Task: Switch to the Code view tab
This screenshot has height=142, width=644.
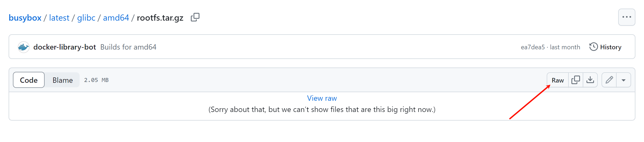Action: point(29,80)
